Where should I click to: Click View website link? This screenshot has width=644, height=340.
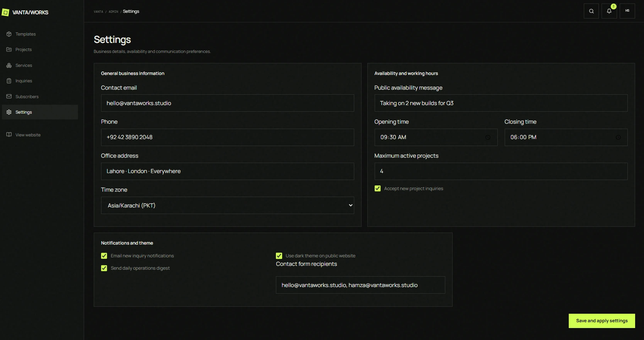coord(40,135)
